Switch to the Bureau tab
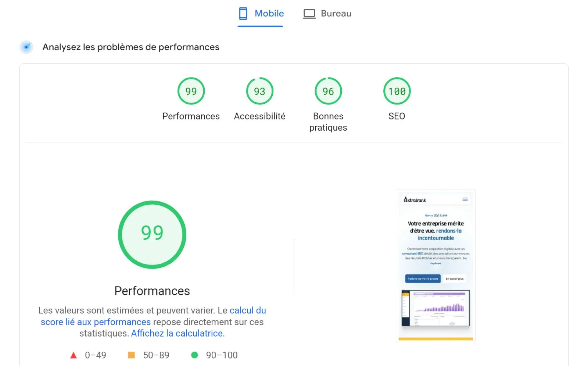Screen dimensions: 588x366 coord(327,13)
